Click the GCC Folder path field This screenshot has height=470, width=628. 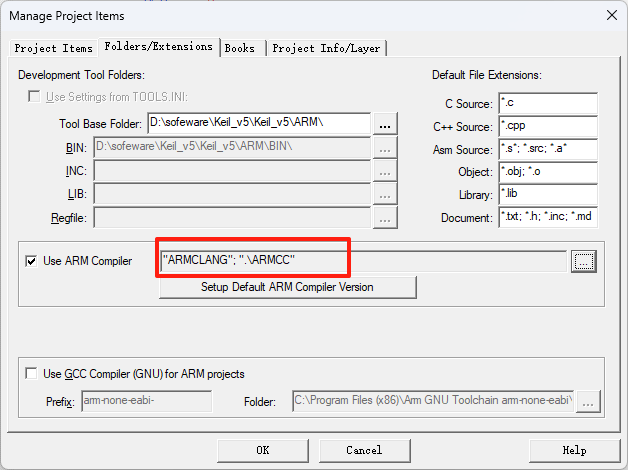click(x=433, y=401)
